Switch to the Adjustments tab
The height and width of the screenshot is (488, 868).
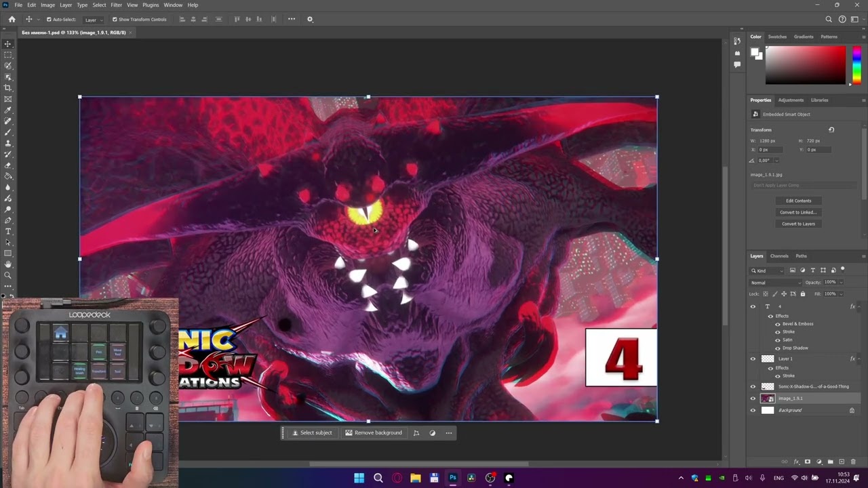(x=791, y=100)
